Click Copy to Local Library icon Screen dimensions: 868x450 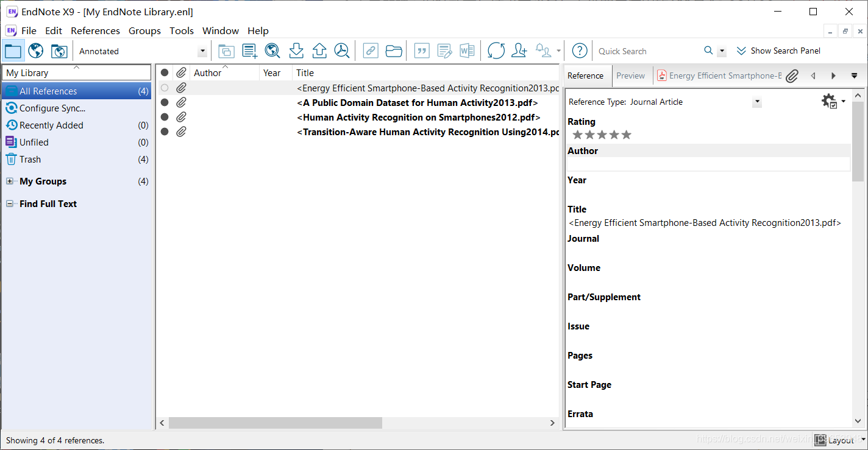tap(226, 51)
